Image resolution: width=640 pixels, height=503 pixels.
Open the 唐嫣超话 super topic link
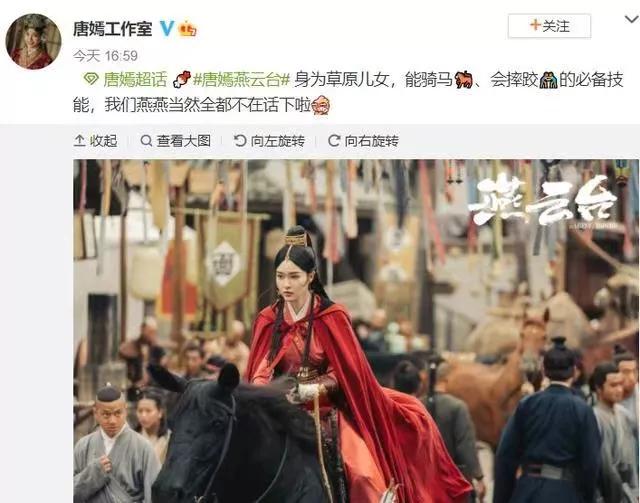point(135,79)
